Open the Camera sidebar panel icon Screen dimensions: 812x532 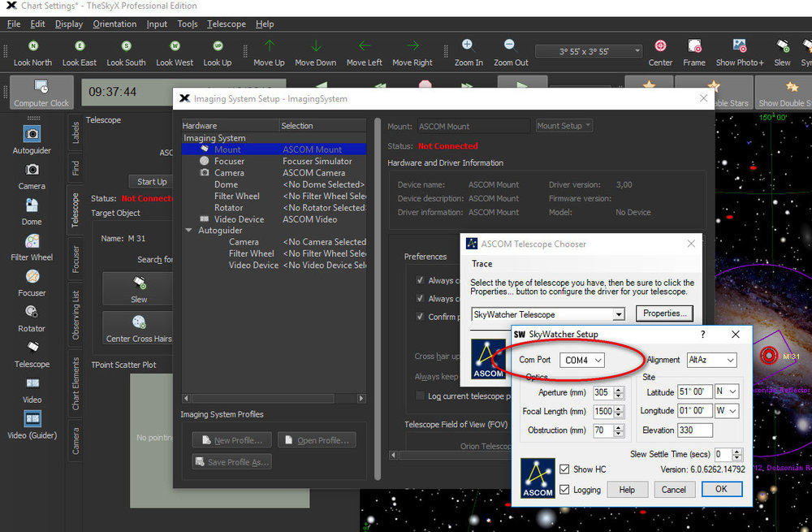tap(32, 170)
